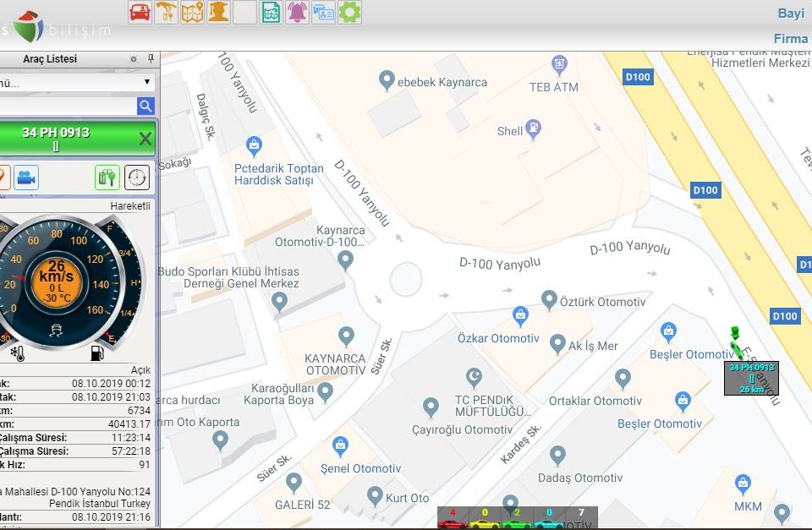Open the red car vehicles icon

click(140, 11)
